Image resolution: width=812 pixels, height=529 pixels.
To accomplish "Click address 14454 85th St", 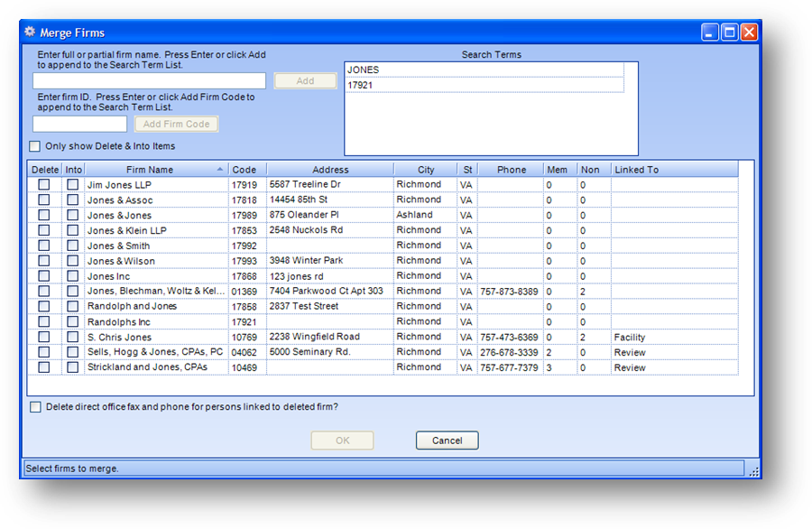I will pos(299,200).
